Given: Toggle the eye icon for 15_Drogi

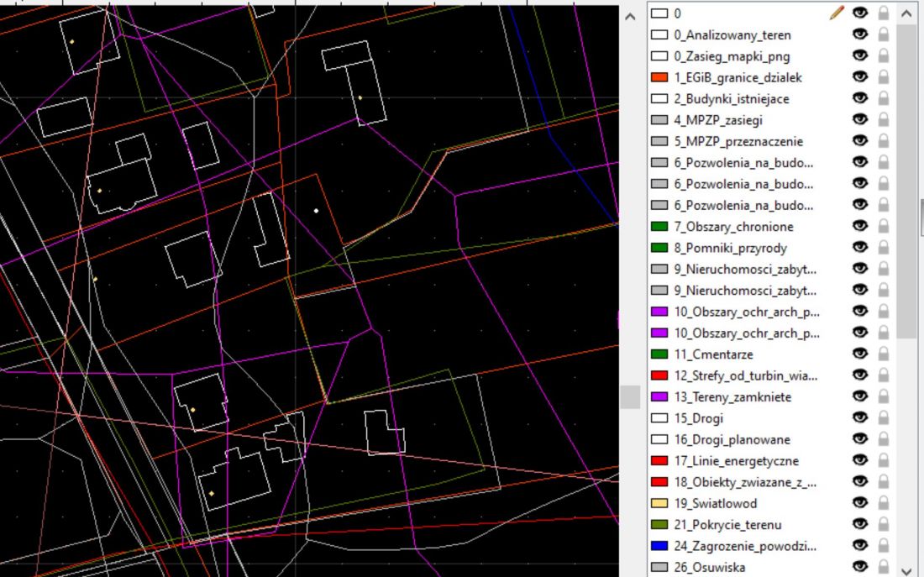Looking at the screenshot, I should click(860, 418).
